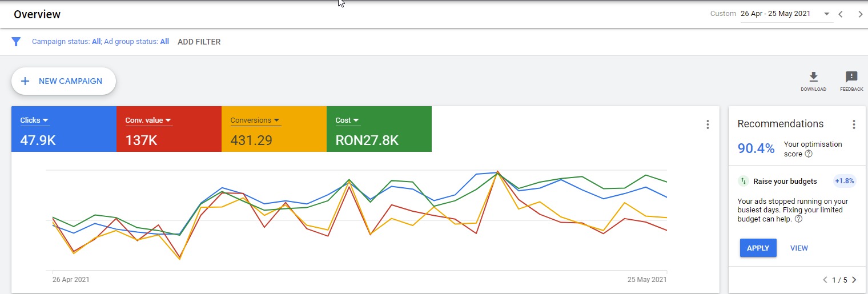Open Recommendations three-dot menu
Image resolution: width=868 pixels, height=294 pixels.
point(854,124)
